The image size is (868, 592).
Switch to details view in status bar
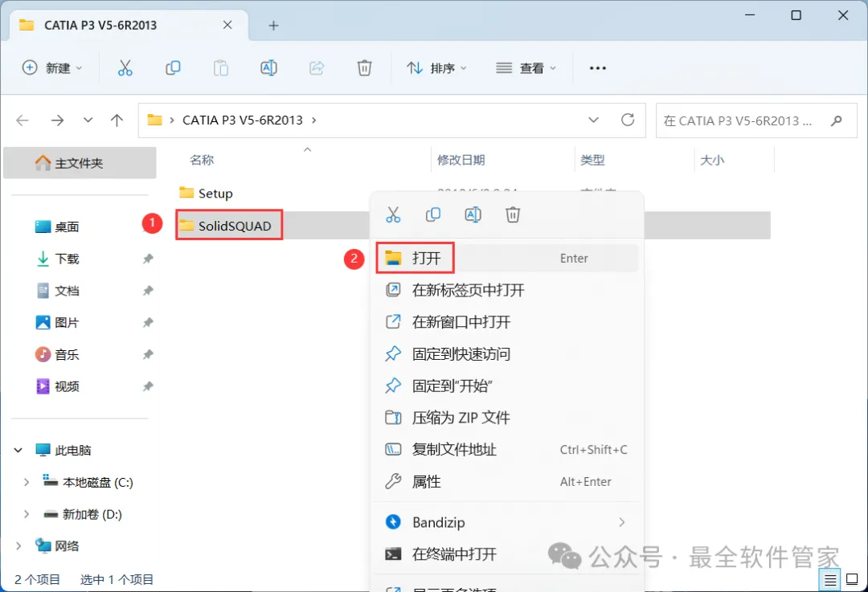(830, 580)
